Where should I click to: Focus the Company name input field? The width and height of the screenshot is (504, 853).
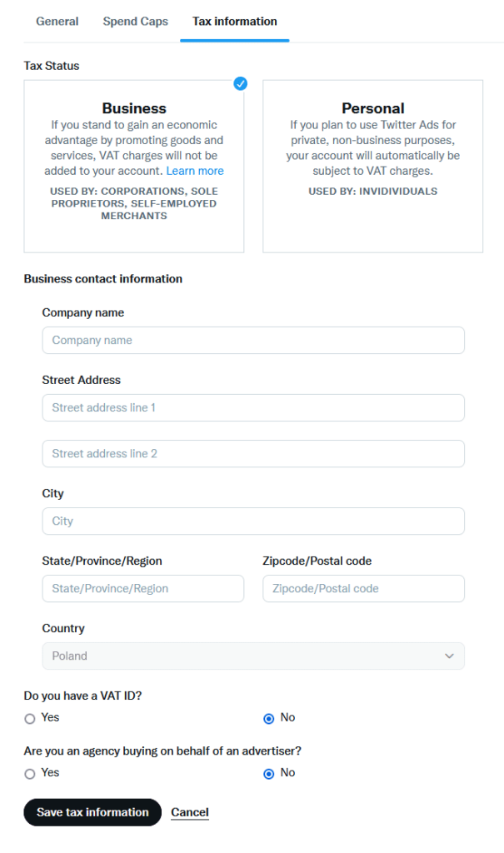[253, 341]
